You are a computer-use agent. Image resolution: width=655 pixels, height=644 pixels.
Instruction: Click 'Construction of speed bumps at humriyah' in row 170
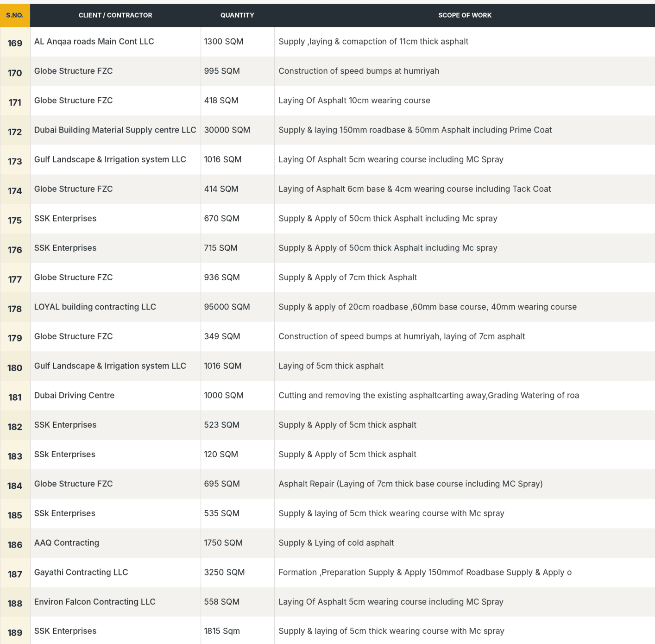[x=359, y=71]
